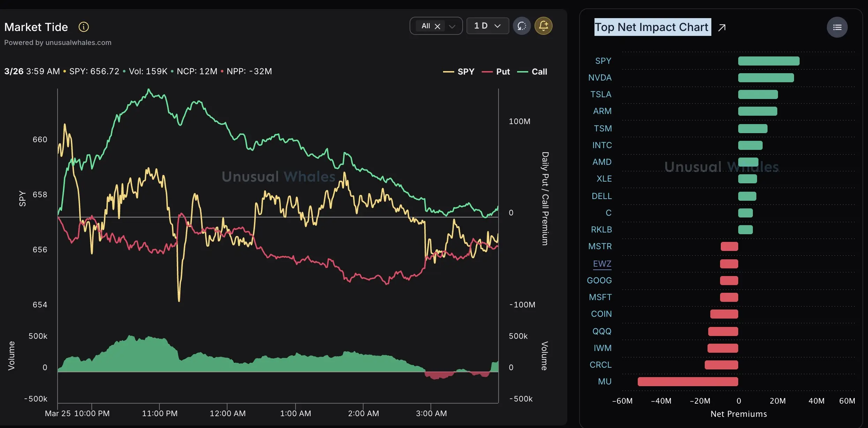Click the red MU net premium bar

click(x=687, y=382)
